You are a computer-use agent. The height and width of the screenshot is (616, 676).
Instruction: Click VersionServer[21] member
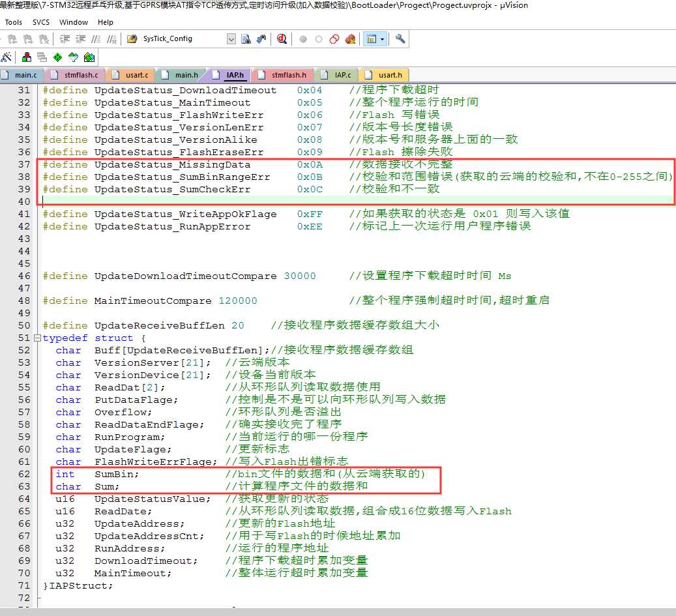[x=153, y=363]
